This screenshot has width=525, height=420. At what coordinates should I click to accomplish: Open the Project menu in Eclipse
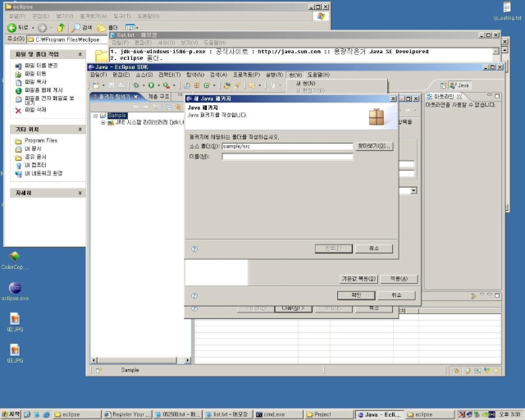pyautogui.click(x=246, y=75)
